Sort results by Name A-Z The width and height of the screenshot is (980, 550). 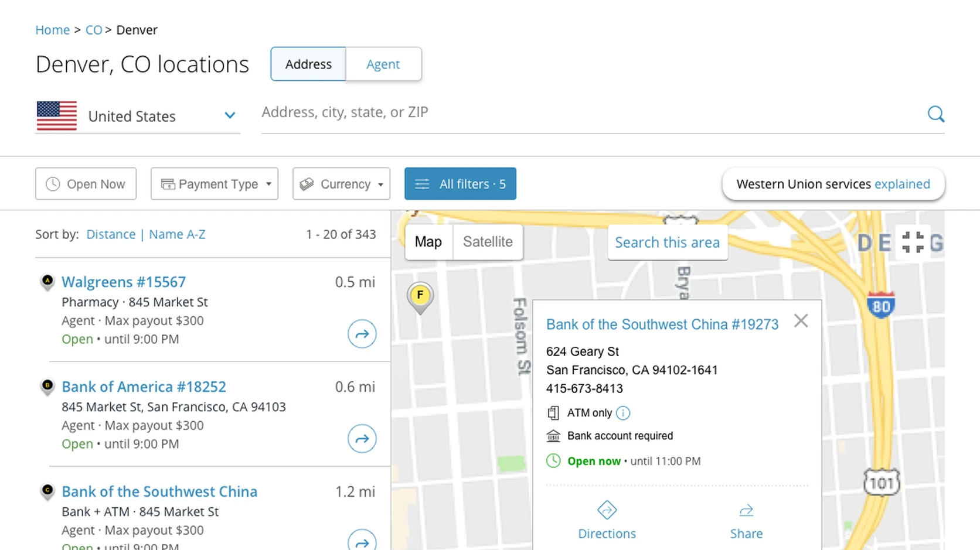[177, 234]
